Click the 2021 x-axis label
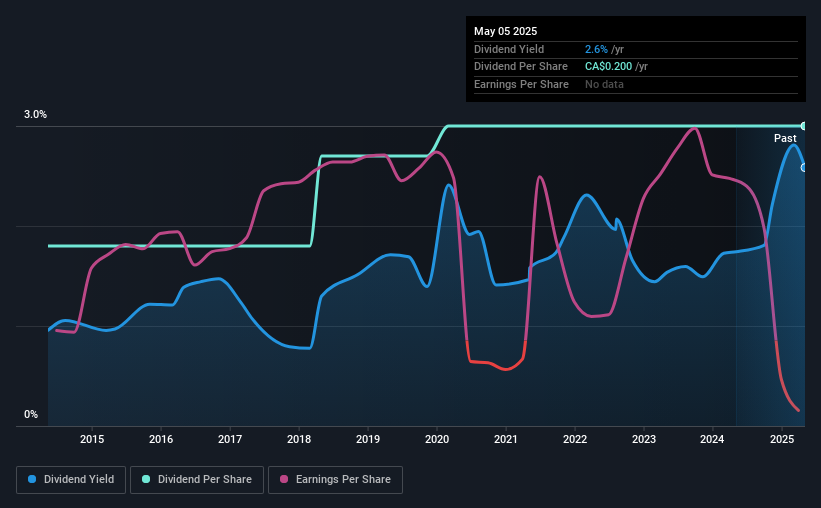This screenshot has height=508, width=821. [x=506, y=439]
